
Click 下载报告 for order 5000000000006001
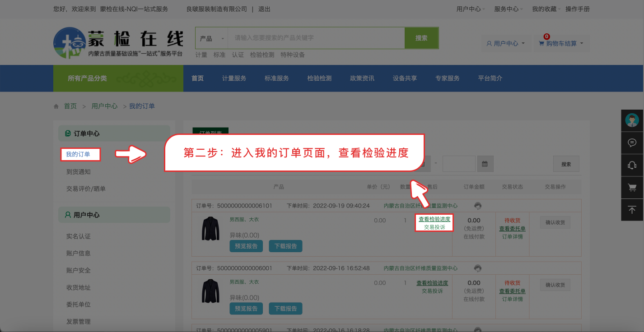coord(286,309)
